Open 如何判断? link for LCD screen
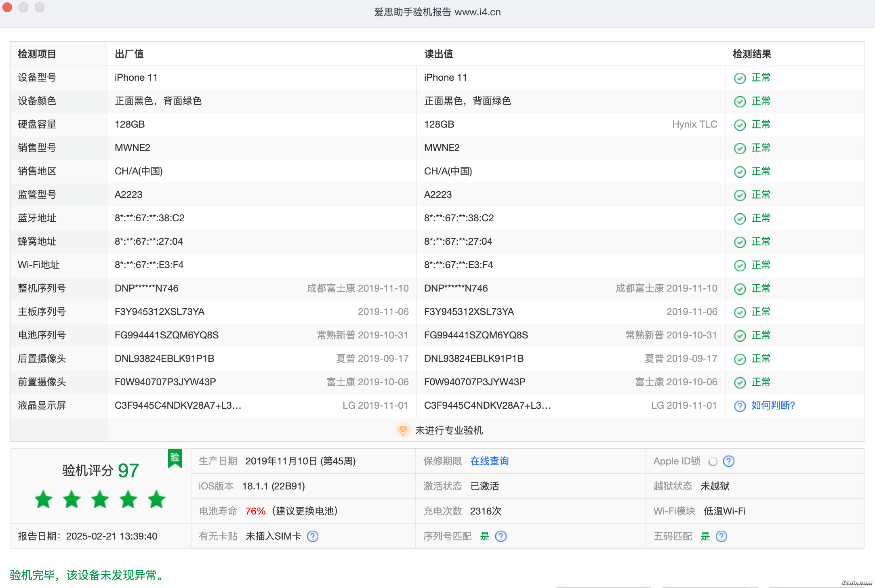 (x=773, y=405)
